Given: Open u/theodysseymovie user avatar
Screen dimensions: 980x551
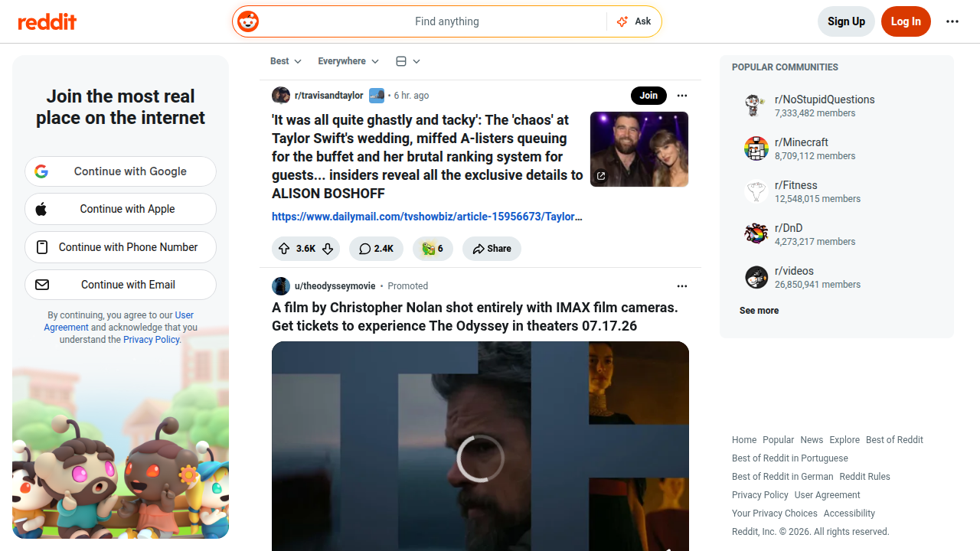Looking at the screenshot, I should [x=280, y=286].
